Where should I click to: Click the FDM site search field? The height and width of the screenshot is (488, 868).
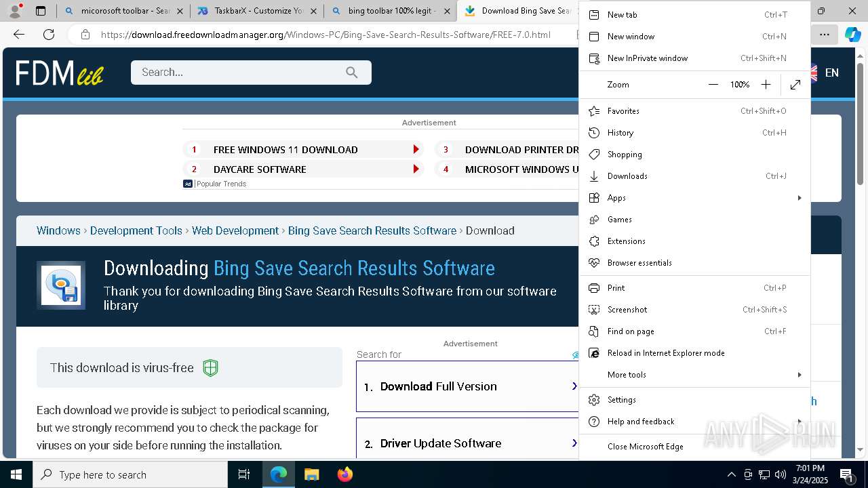(x=251, y=73)
